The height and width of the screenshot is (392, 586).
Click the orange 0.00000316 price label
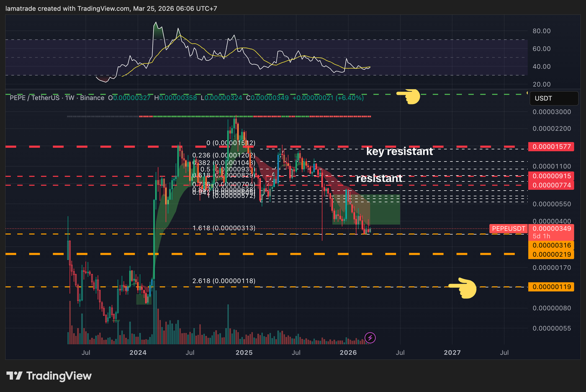(x=551, y=245)
